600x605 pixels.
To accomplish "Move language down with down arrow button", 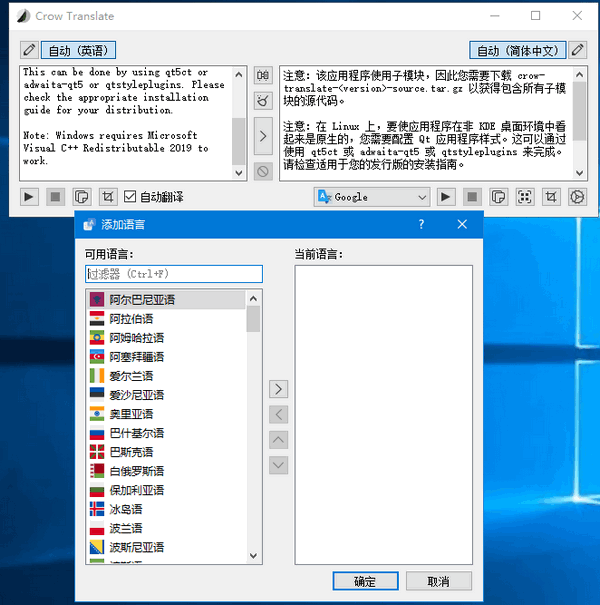I will tap(279, 465).
